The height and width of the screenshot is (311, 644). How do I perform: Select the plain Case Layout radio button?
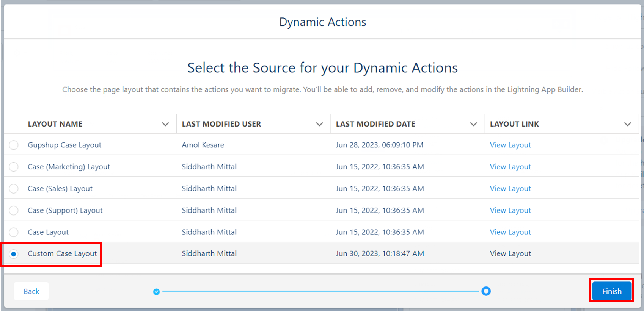pyautogui.click(x=14, y=232)
